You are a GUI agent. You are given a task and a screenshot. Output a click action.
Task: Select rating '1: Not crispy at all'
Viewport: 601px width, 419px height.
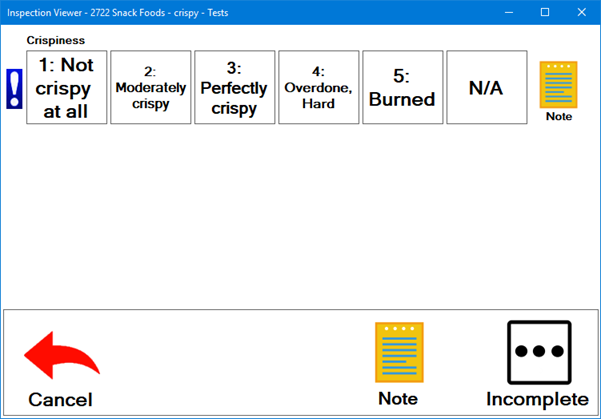[67, 88]
